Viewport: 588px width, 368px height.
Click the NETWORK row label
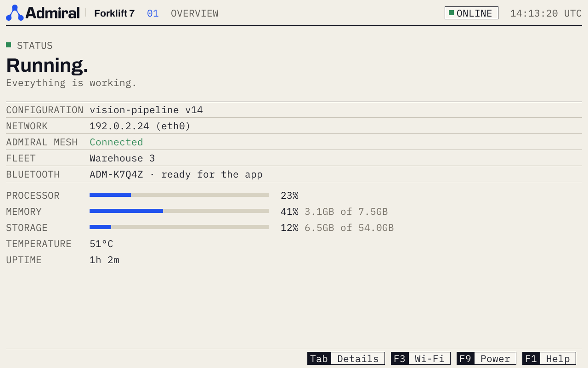tap(27, 126)
